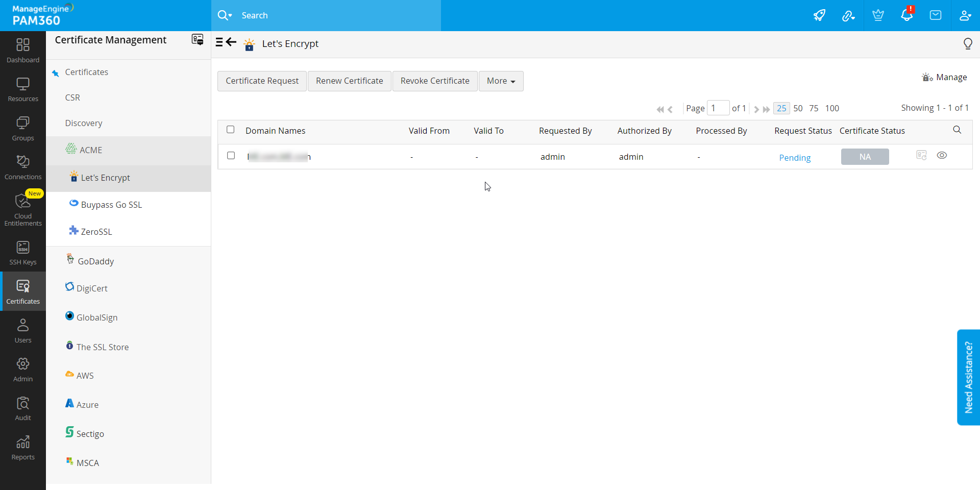Click the back arrow menu toggle
The height and width of the screenshot is (490, 980).
point(226,42)
